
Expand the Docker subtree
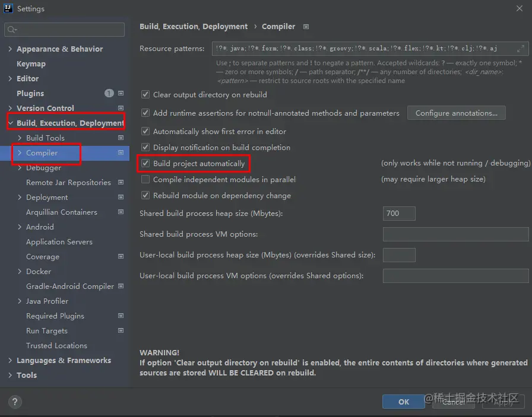[x=20, y=271]
